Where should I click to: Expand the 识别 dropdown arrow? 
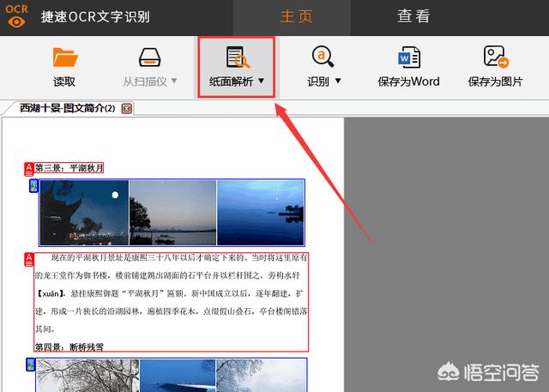pyautogui.click(x=338, y=81)
